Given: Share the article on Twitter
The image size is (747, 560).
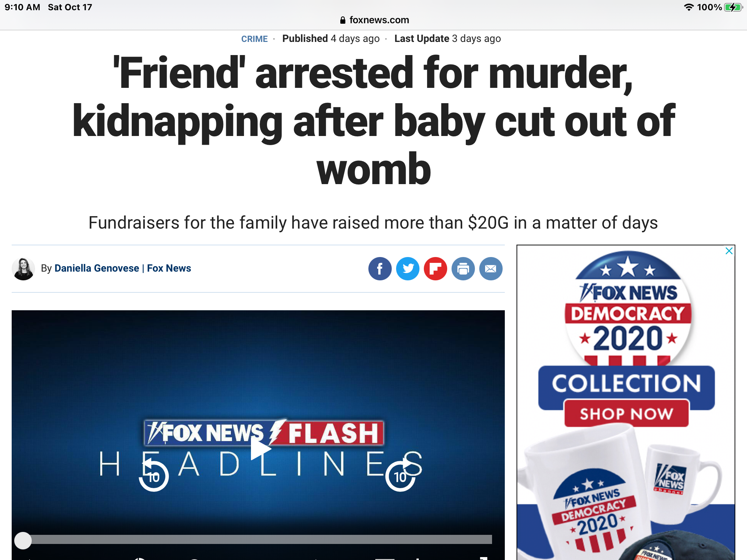Looking at the screenshot, I should point(407,269).
